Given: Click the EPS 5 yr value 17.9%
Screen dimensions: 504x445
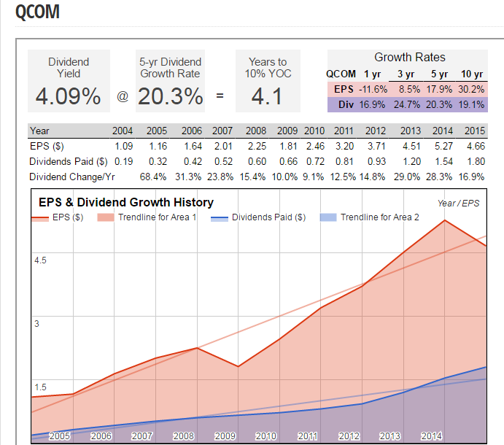Looking at the screenshot, I should click(439, 89).
